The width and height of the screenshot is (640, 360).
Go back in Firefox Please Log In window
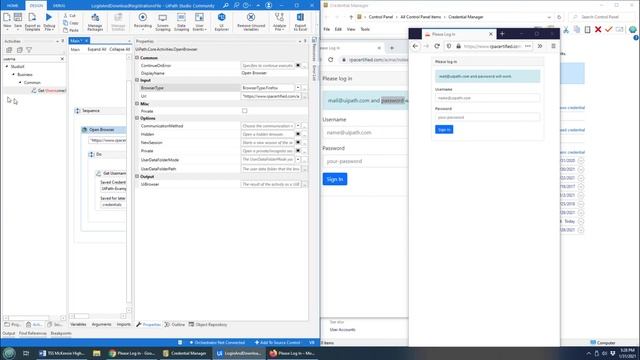tap(416, 46)
